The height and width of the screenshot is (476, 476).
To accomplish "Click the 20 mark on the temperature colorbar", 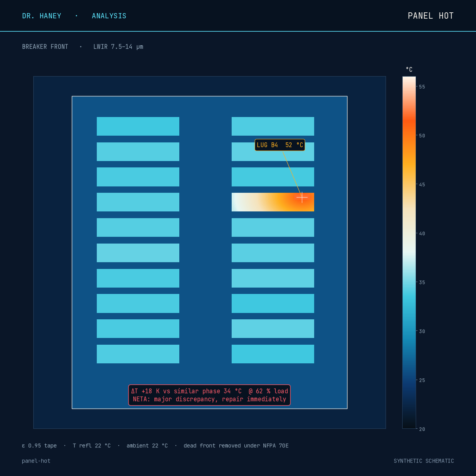I will click(x=422, y=429).
